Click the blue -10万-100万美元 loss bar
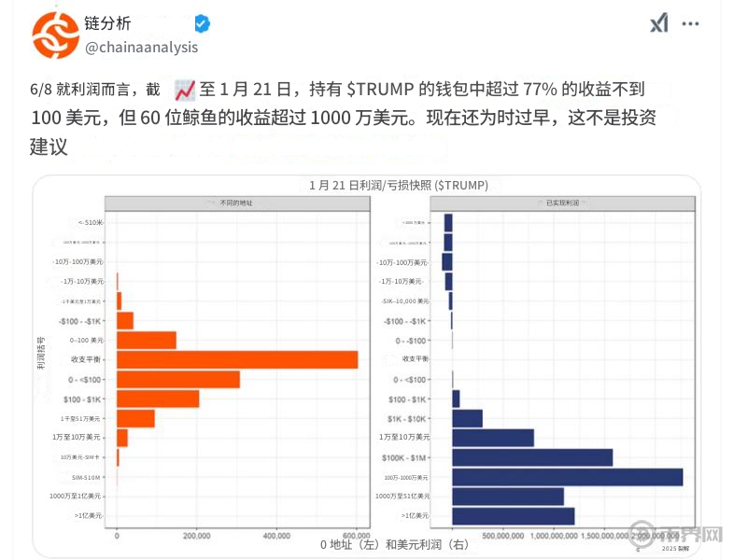 pyautogui.click(x=447, y=261)
